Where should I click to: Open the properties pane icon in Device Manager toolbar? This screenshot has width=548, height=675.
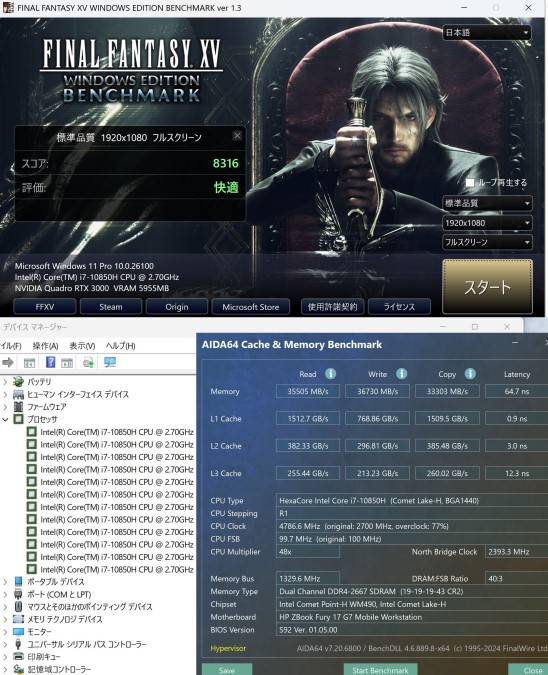(29, 362)
